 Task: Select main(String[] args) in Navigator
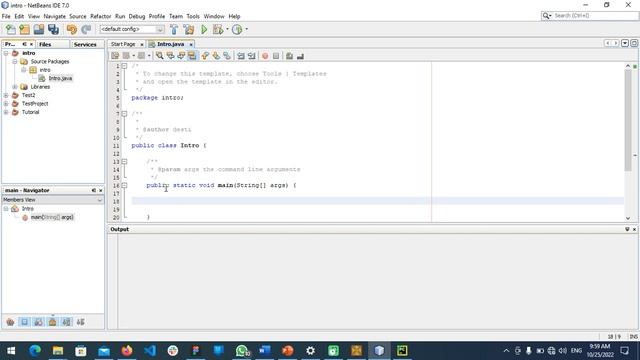coord(52,217)
